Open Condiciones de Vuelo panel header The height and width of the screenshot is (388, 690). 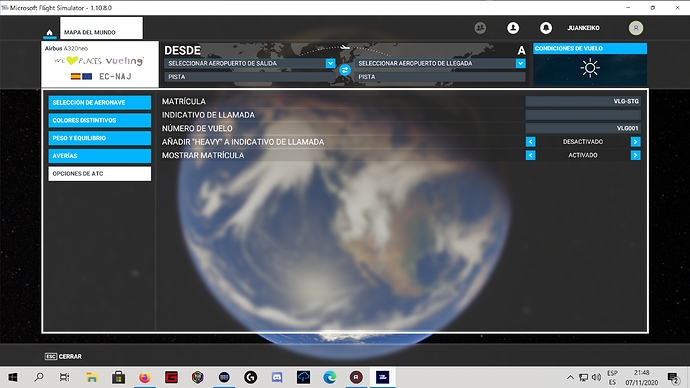pyautogui.click(x=590, y=48)
